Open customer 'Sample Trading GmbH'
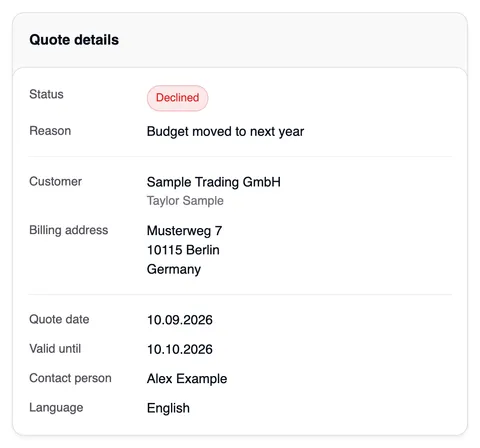This screenshot has width=480, height=448. click(214, 182)
